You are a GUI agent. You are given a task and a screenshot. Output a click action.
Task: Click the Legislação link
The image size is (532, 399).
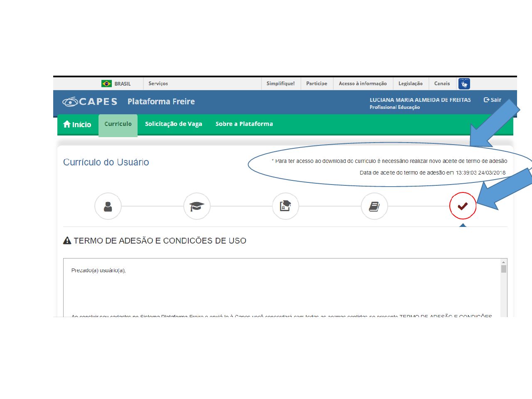410,84
